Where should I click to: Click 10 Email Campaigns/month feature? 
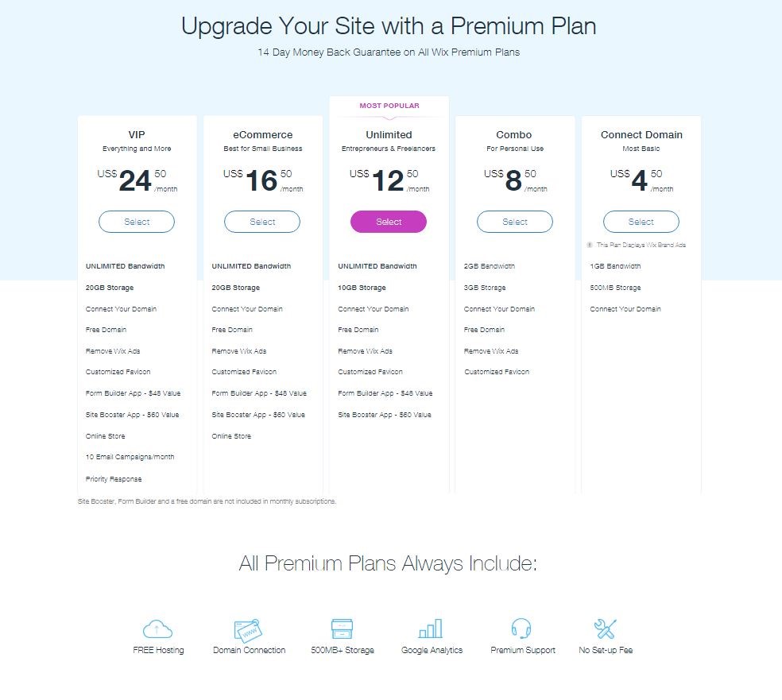130,457
